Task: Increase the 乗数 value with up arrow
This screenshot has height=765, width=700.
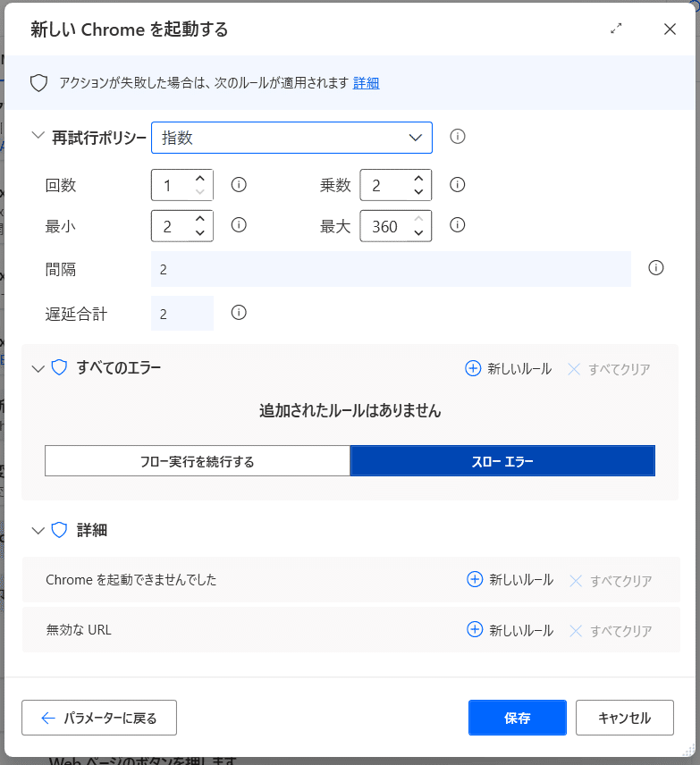Action: pyautogui.click(x=418, y=179)
